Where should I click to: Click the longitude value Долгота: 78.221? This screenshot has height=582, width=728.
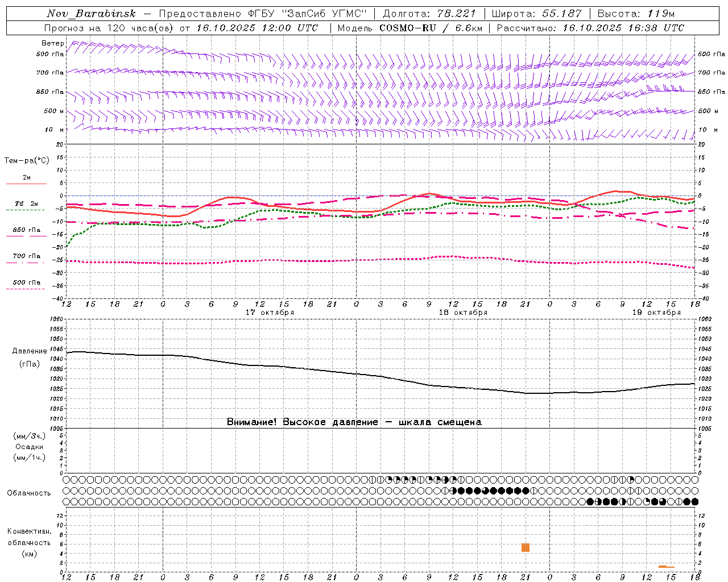(430, 14)
